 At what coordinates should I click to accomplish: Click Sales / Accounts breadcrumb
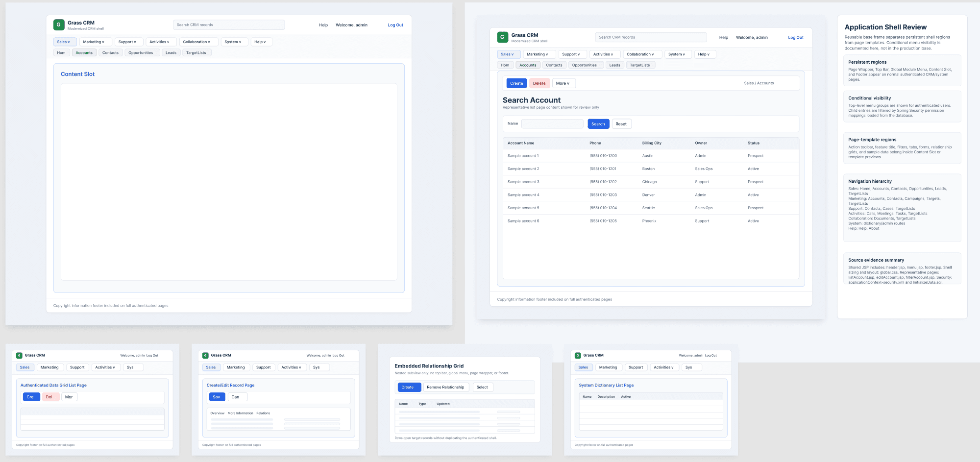pos(759,83)
